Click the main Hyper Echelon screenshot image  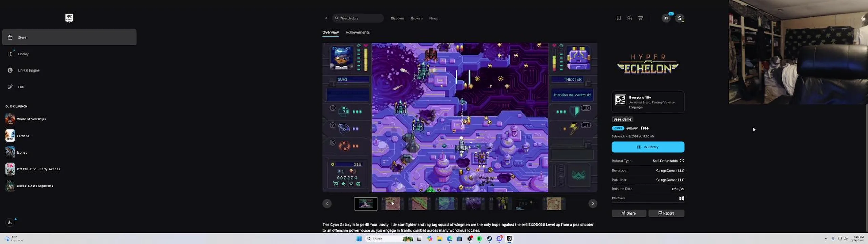point(460,118)
